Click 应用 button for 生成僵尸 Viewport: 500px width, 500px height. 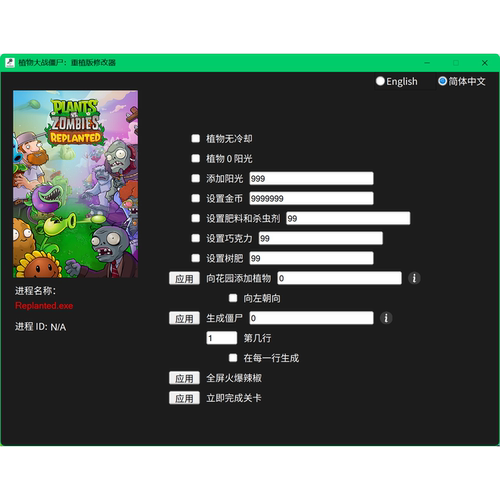[x=184, y=318]
